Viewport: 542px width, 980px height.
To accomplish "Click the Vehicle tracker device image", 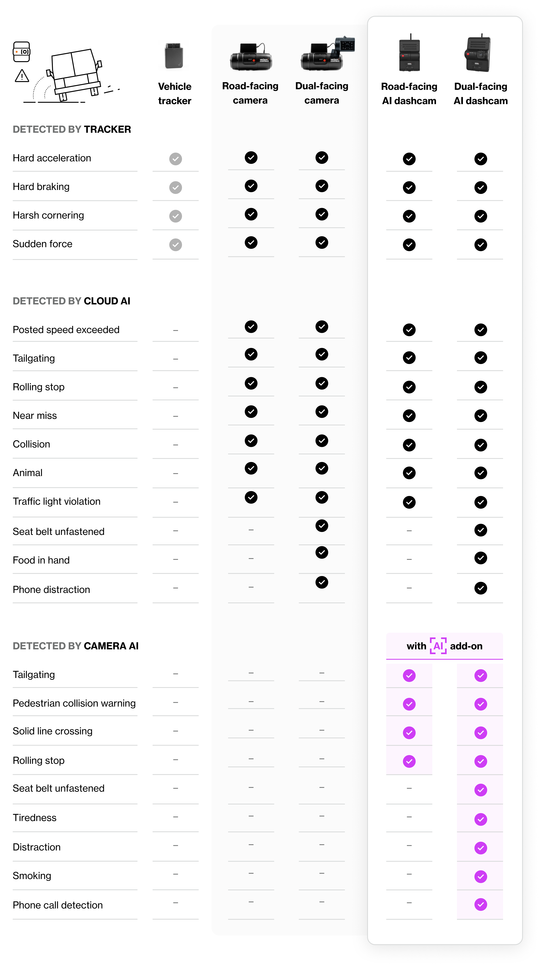I will point(174,56).
